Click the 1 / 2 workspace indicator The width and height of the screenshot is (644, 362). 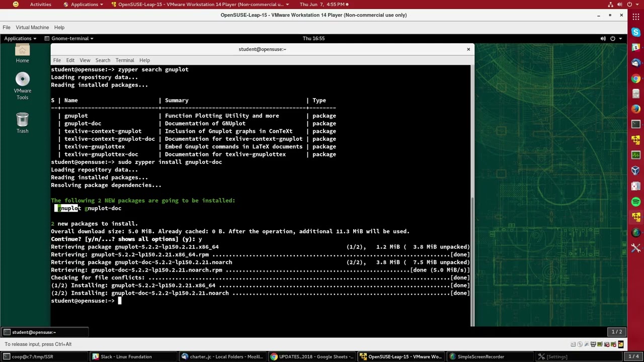[617, 332]
